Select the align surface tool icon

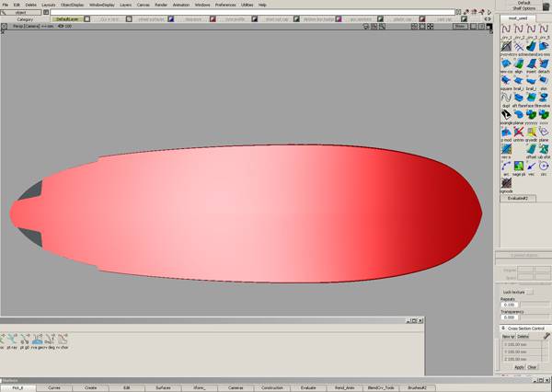tap(519, 63)
